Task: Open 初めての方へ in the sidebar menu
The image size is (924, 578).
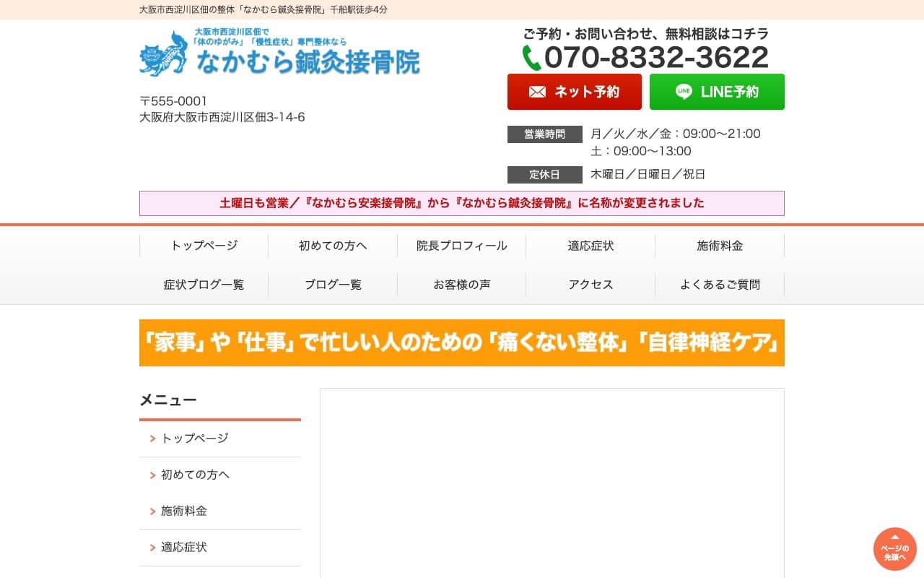Action: click(196, 474)
